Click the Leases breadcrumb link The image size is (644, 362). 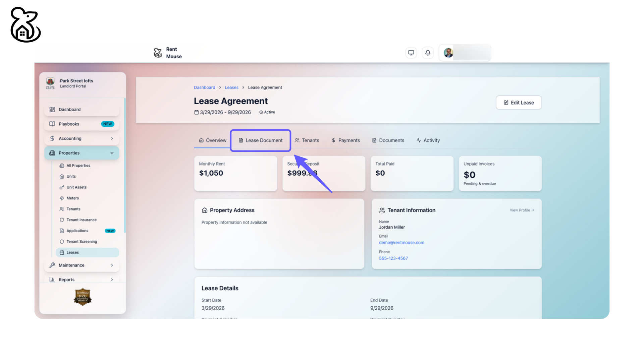coord(231,87)
